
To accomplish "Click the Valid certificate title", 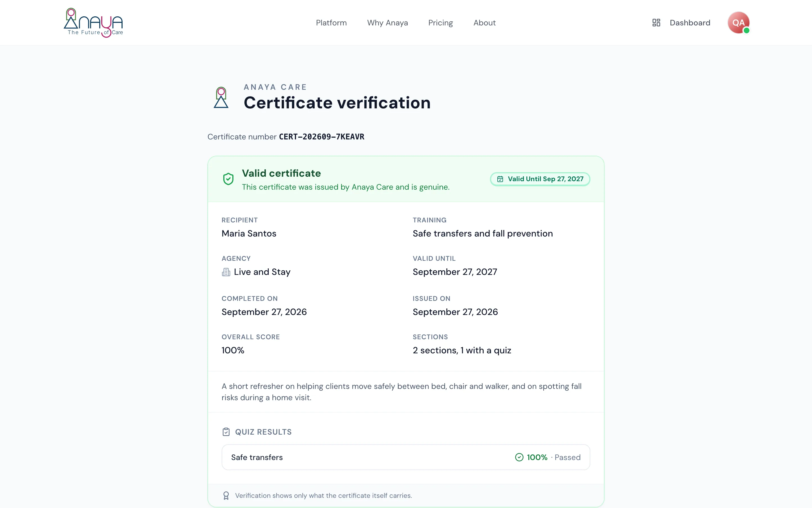I will [x=281, y=173].
